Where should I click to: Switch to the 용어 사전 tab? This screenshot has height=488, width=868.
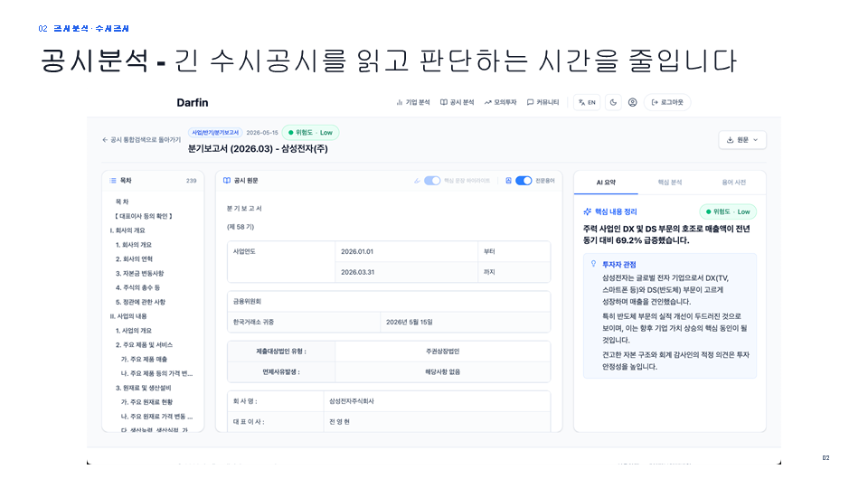734,182
